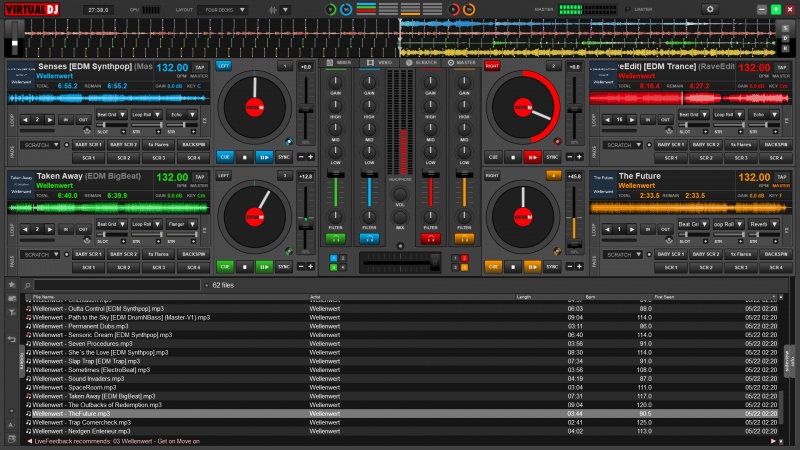Open Reverb effect dropdown on The Future deck
This screenshot has width=800, height=450.
763,224
